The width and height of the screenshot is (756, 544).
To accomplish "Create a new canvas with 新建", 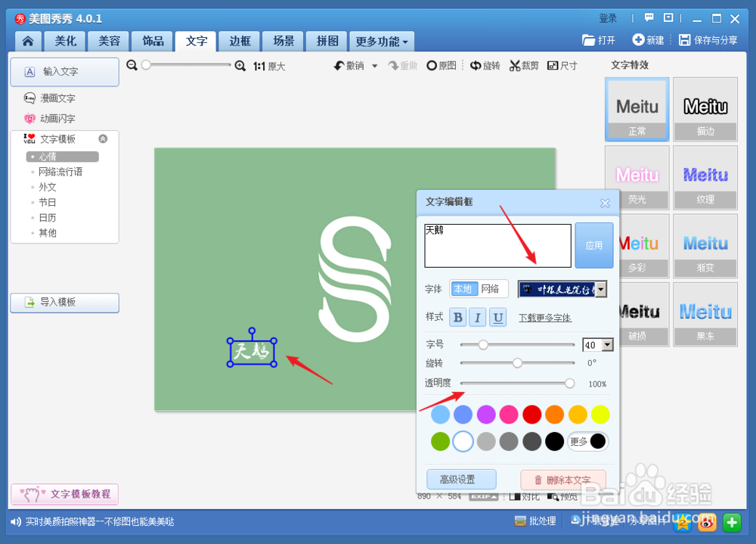I will point(649,40).
